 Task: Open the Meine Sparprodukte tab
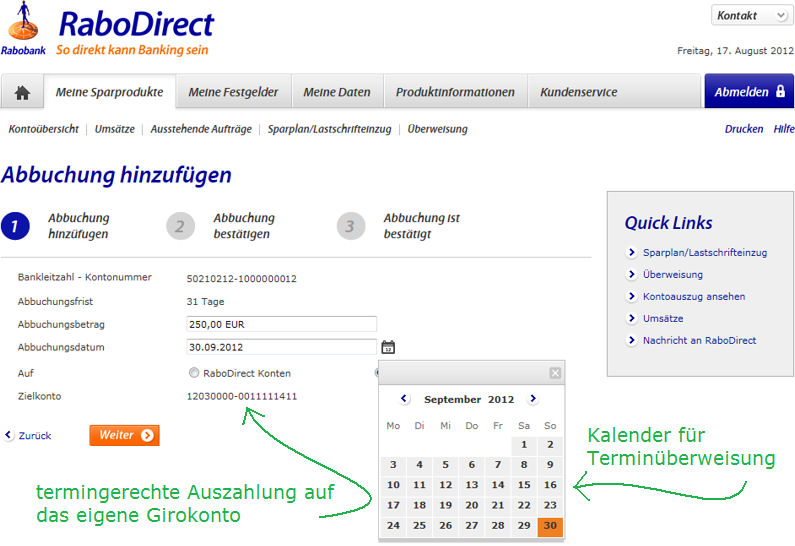[110, 92]
